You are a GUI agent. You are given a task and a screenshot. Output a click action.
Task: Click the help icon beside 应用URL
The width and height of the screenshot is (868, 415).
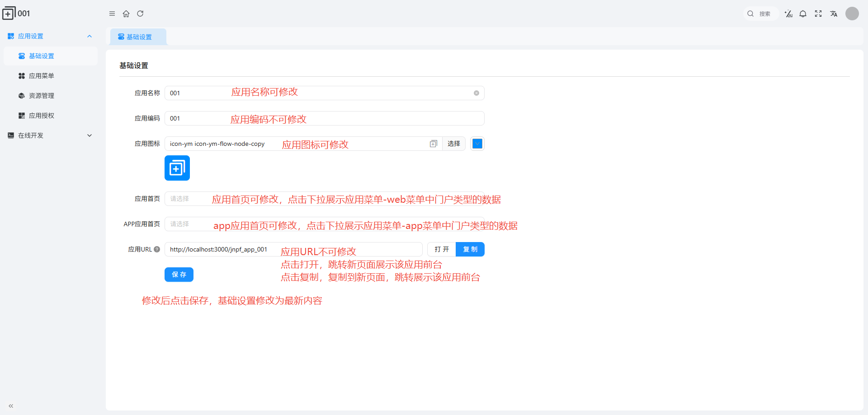[x=157, y=249]
